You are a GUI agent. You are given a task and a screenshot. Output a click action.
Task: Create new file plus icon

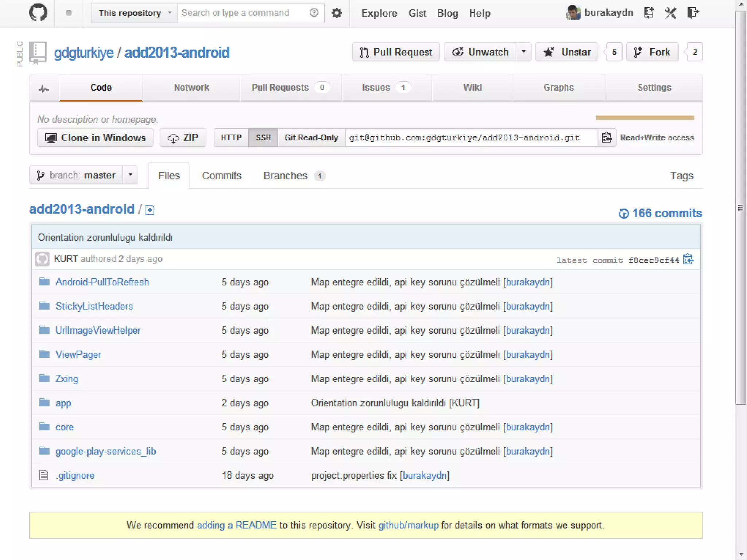pyautogui.click(x=150, y=210)
